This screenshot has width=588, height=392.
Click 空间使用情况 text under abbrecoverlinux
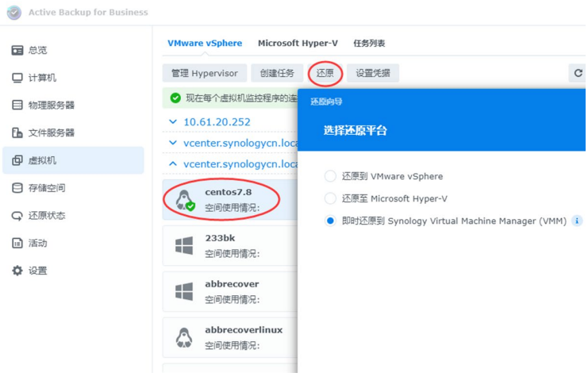click(233, 346)
